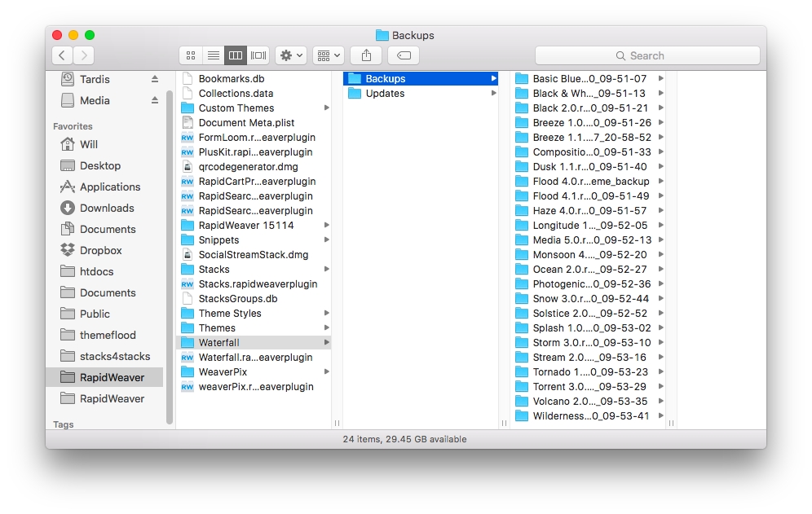
Task: Expand Theme Styles folder arrow
Action: point(326,313)
